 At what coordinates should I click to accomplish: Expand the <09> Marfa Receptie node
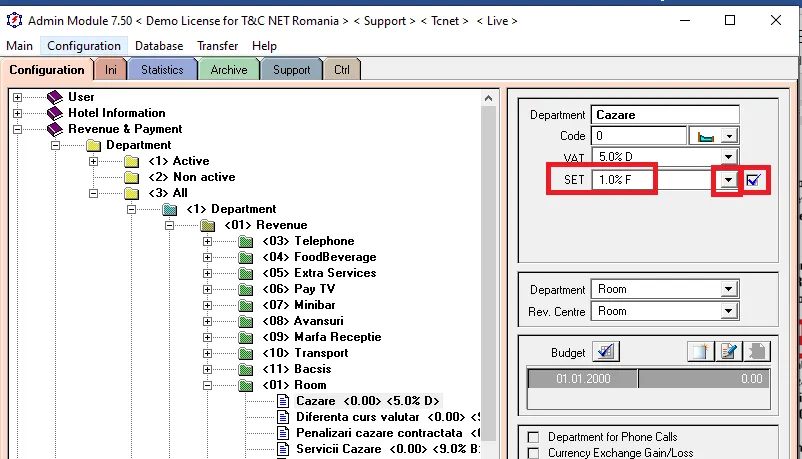(208, 337)
